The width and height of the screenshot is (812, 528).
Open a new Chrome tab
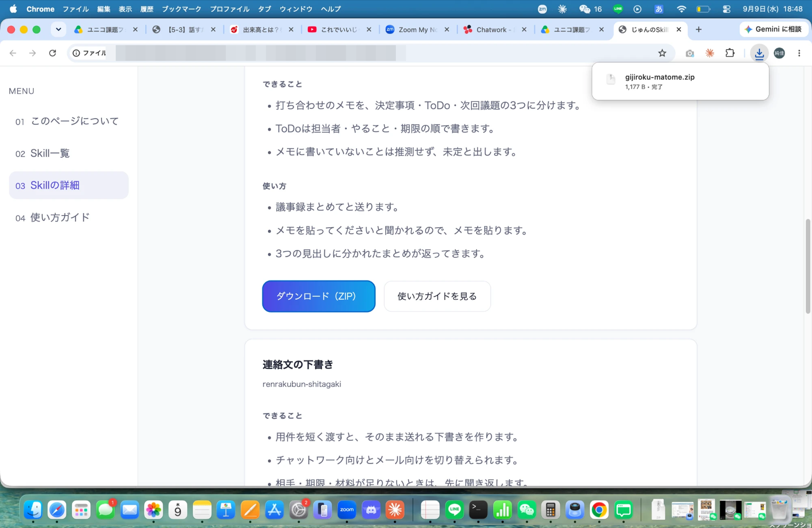(x=699, y=29)
